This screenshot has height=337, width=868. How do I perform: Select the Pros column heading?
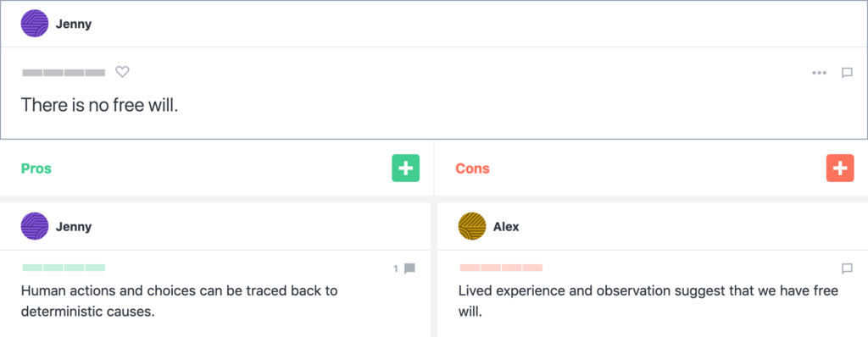tap(36, 168)
